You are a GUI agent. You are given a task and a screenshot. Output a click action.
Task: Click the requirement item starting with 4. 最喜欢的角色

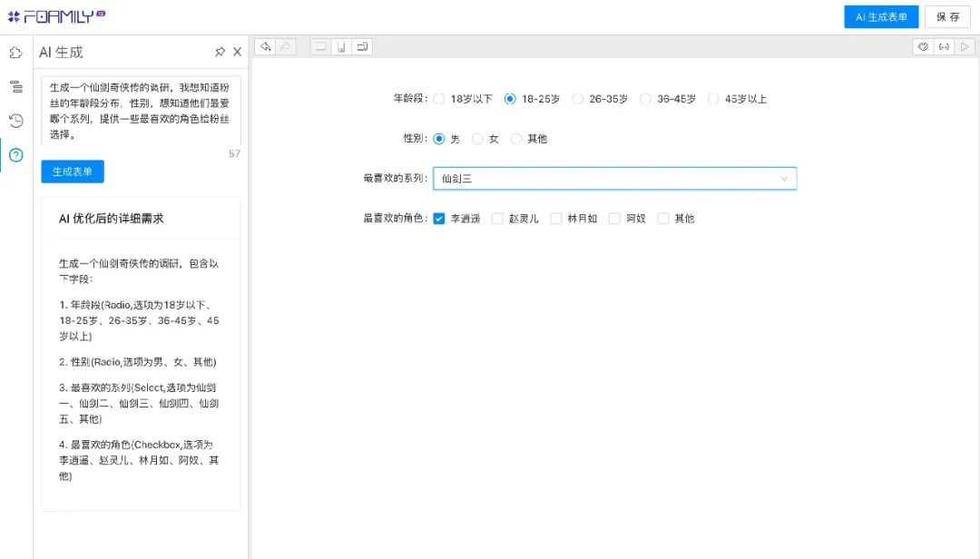click(140, 460)
